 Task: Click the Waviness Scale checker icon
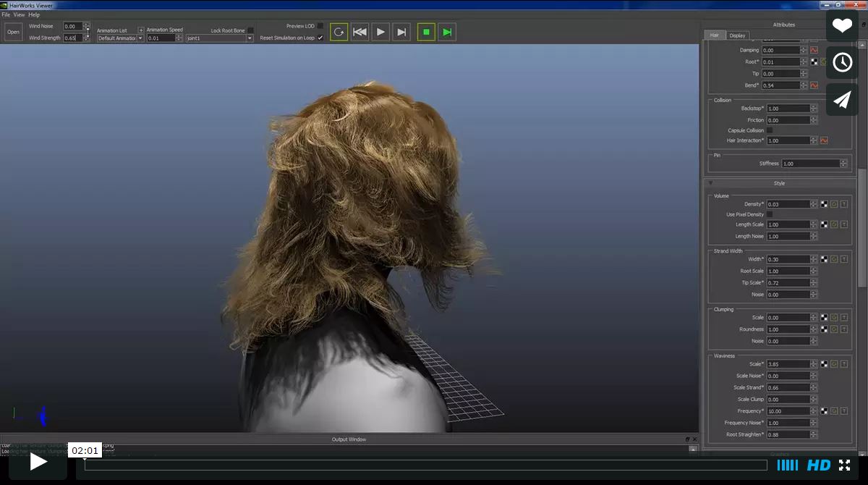[824, 364]
